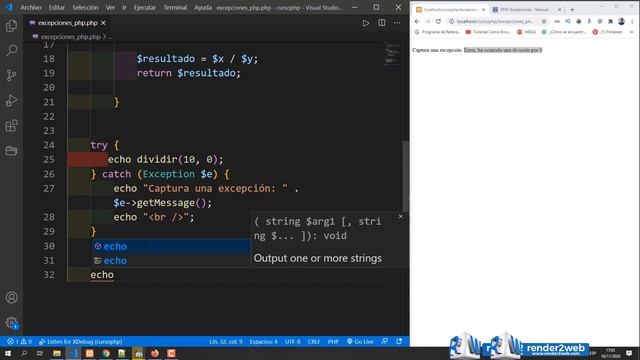
Task: Change language mode PHP in status bar
Action: (x=333, y=342)
